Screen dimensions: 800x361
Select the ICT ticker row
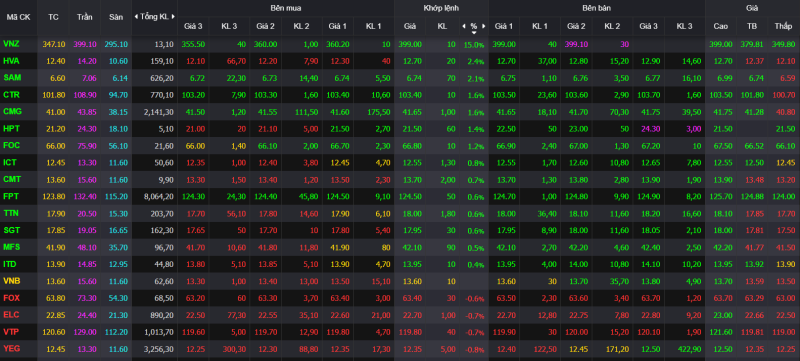pos(400,163)
